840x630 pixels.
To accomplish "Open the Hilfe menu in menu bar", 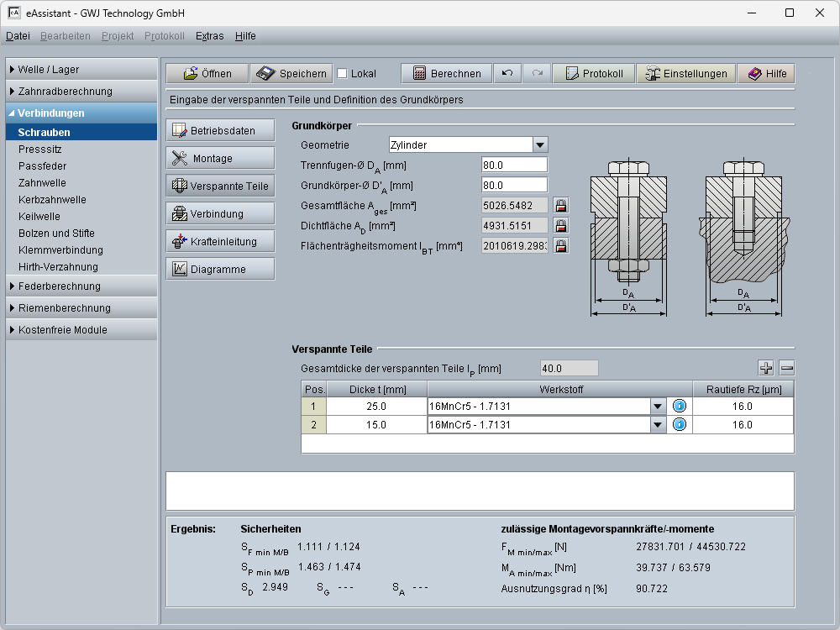I will 245,36.
